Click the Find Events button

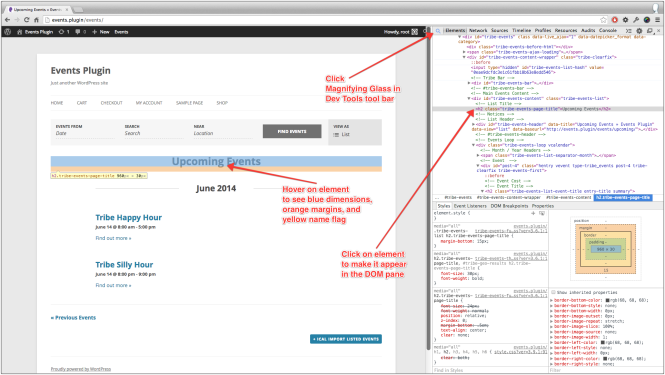[x=292, y=132]
